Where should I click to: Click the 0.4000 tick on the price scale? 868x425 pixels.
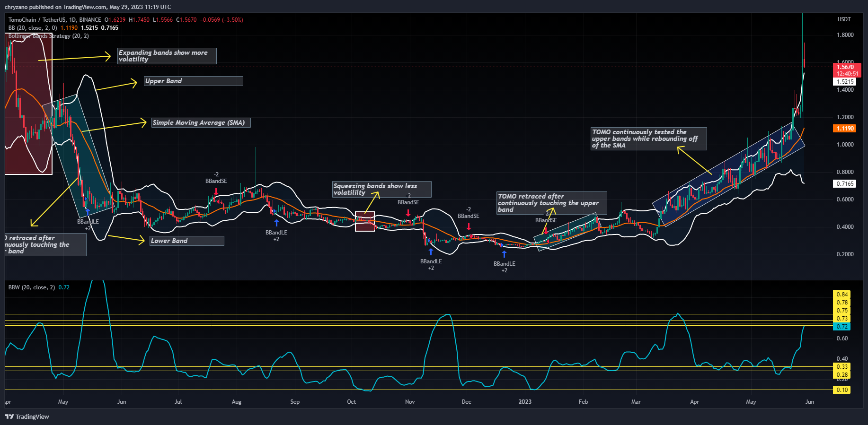coord(845,227)
